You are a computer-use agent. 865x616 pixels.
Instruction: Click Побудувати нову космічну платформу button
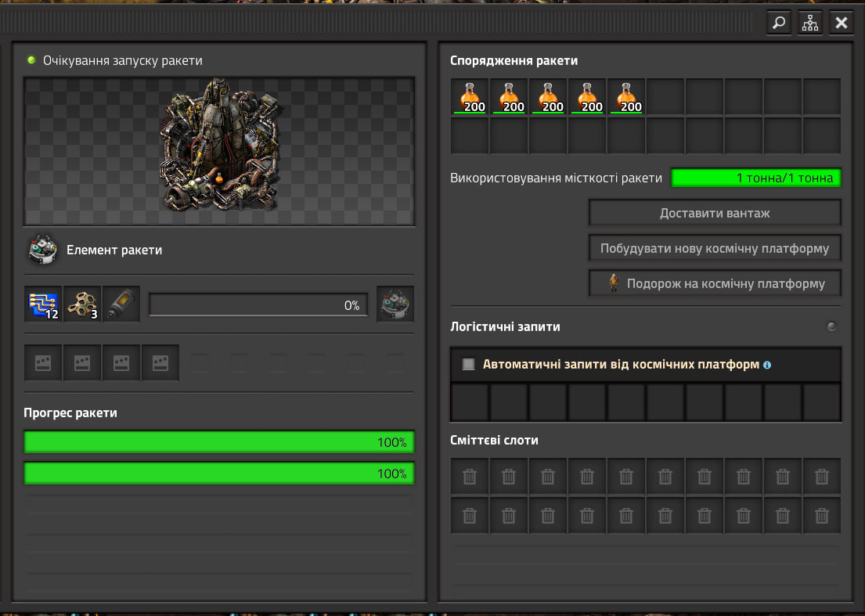coord(715,249)
